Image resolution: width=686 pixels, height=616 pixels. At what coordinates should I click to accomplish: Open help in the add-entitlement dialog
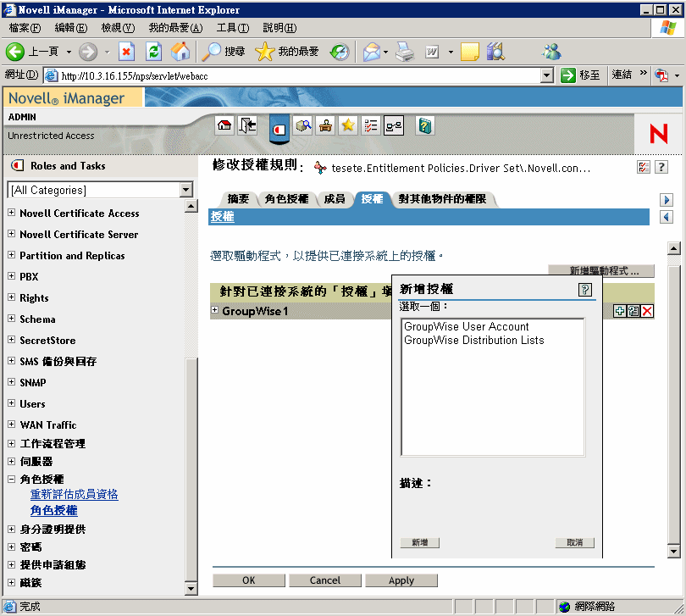pos(585,290)
